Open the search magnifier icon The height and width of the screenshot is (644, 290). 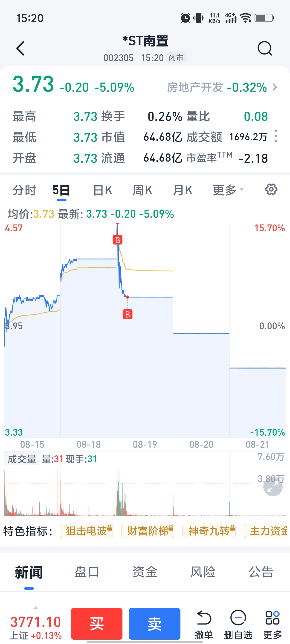point(265,48)
